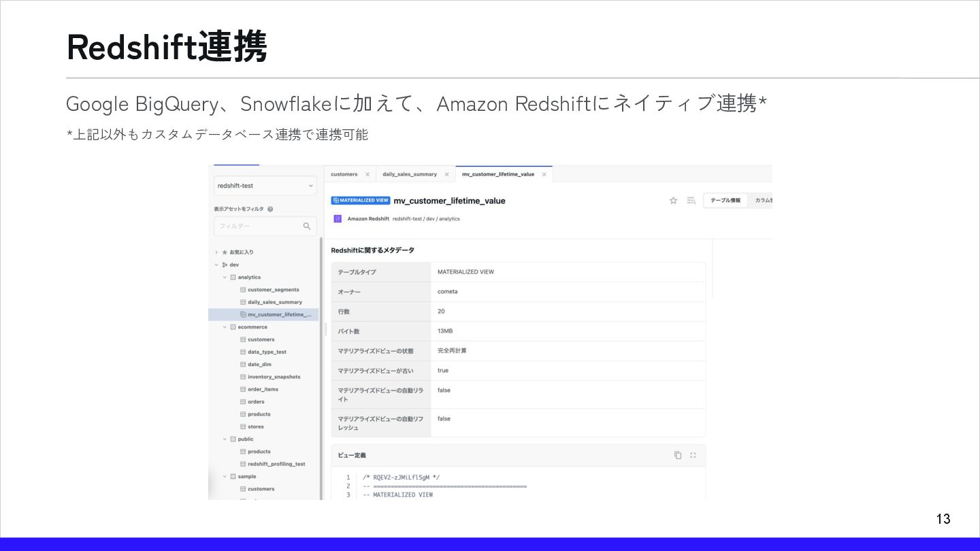Select the テーブル情報 tab
This screenshot has width=980, height=551.
pyautogui.click(x=725, y=201)
